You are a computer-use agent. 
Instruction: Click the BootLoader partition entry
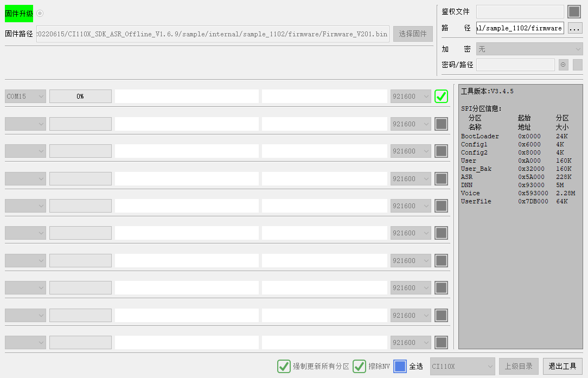coord(480,137)
